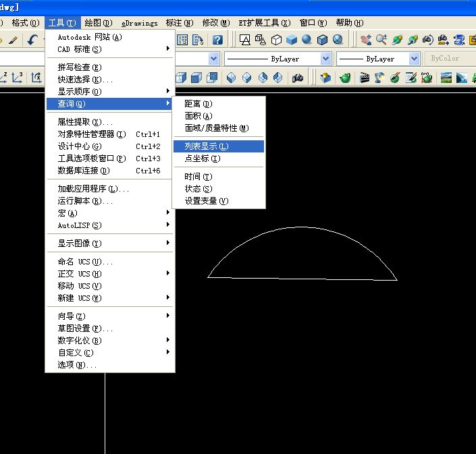Click the Undo arrow icon
This screenshot has width=476, height=454.
click(32, 40)
